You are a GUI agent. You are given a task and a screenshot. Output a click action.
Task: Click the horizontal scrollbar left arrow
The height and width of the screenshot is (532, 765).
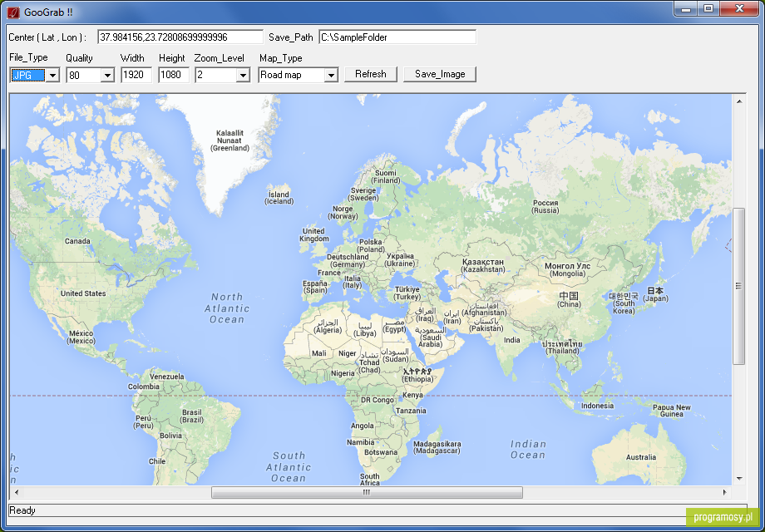[x=17, y=492]
